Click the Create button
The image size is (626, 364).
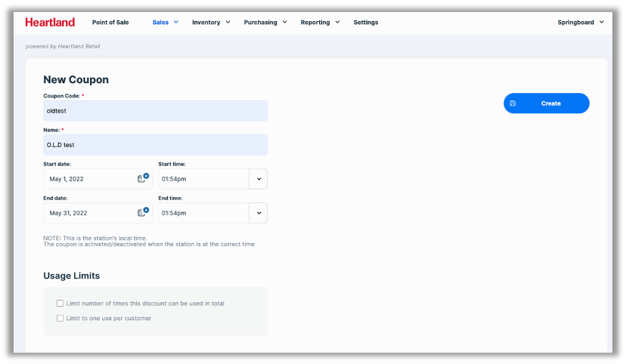click(x=547, y=103)
